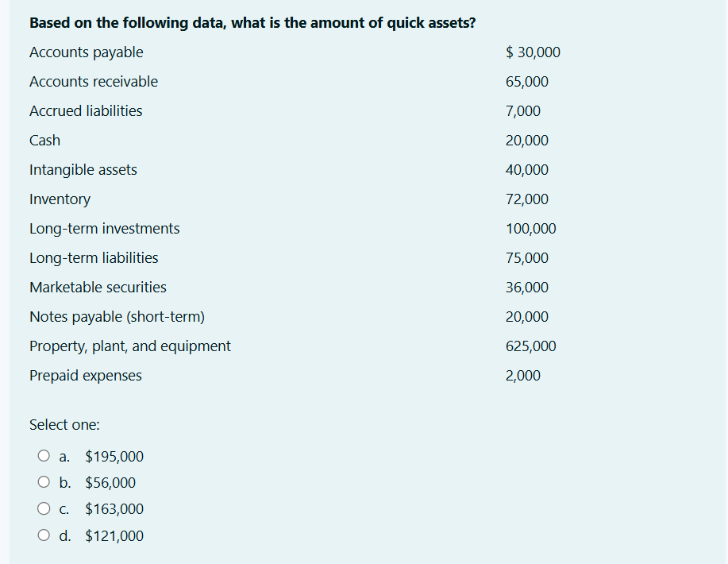Click the Intangible assets row label
728x564 pixels.
[83, 169]
